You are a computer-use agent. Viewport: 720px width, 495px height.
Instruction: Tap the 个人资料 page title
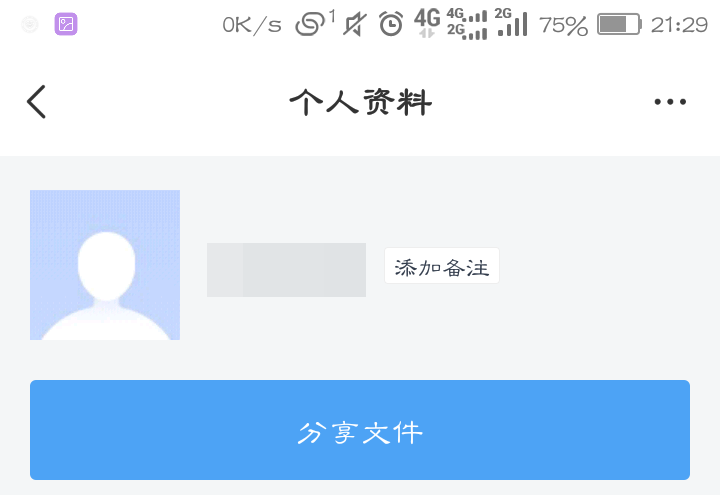360,102
